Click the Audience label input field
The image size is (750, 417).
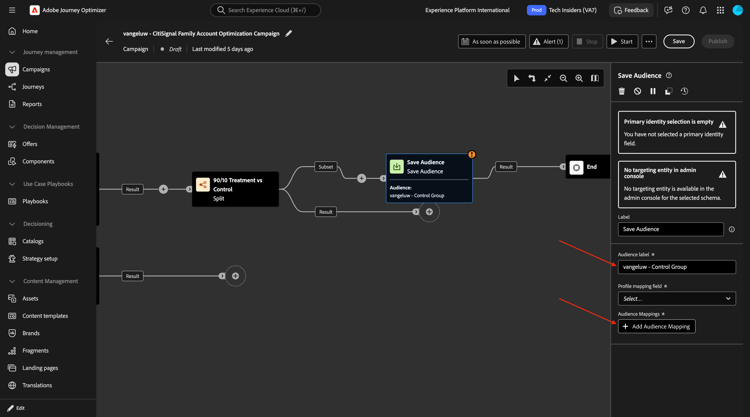[677, 267]
